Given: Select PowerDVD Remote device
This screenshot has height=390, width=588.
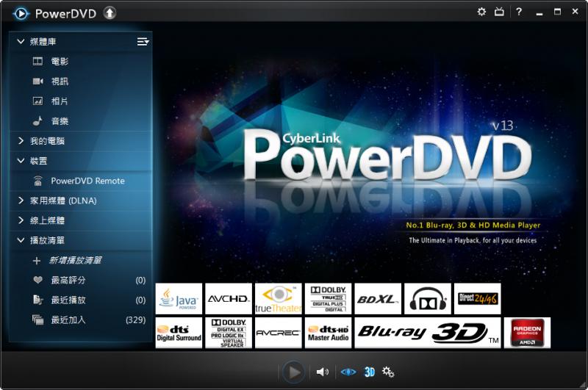Looking at the screenshot, I should click(x=81, y=181).
